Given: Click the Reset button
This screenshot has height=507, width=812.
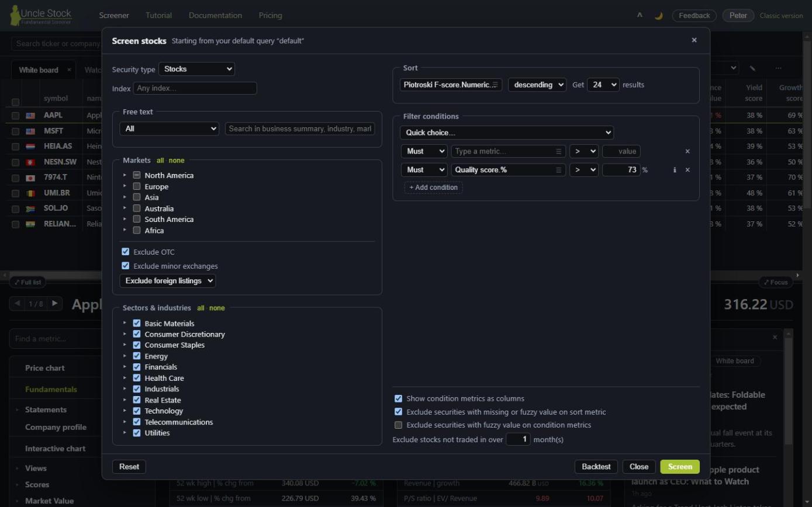Looking at the screenshot, I should point(129,467).
